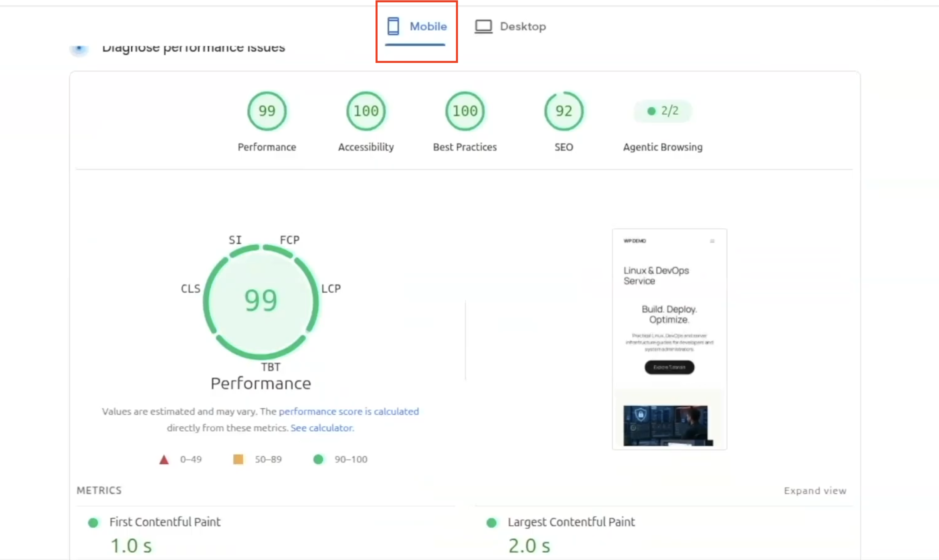This screenshot has width=939, height=560.
Task: Open the 'See calculator' link
Action: (322, 428)
